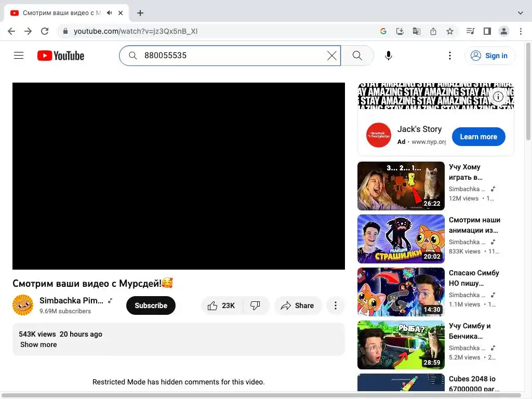Click the Learn more ad button
This screenshot has height=399, width=532.
[x=478, y=137]
